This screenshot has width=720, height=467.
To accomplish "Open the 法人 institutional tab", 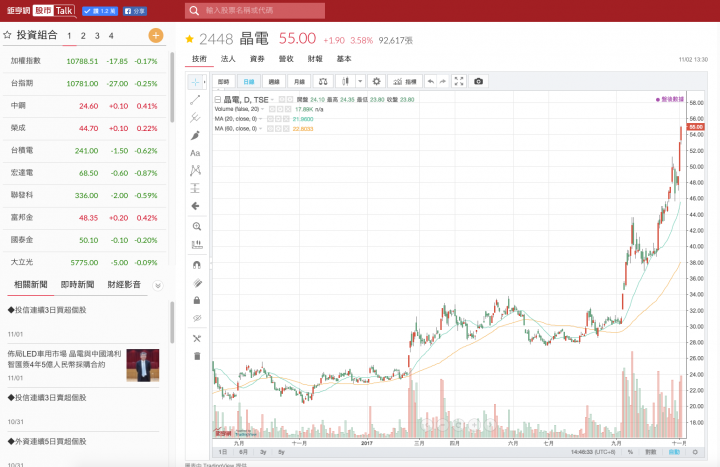I will pyautogui.click(x=228, y=59).
